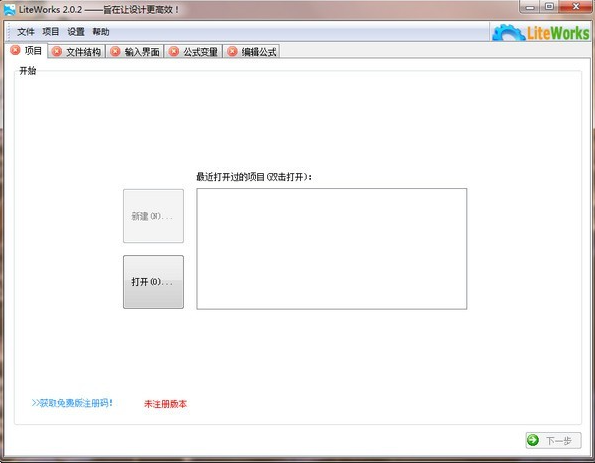Switch to the 文件结构 tab
This screenshot has width=595, height=463.
point(77,52)
